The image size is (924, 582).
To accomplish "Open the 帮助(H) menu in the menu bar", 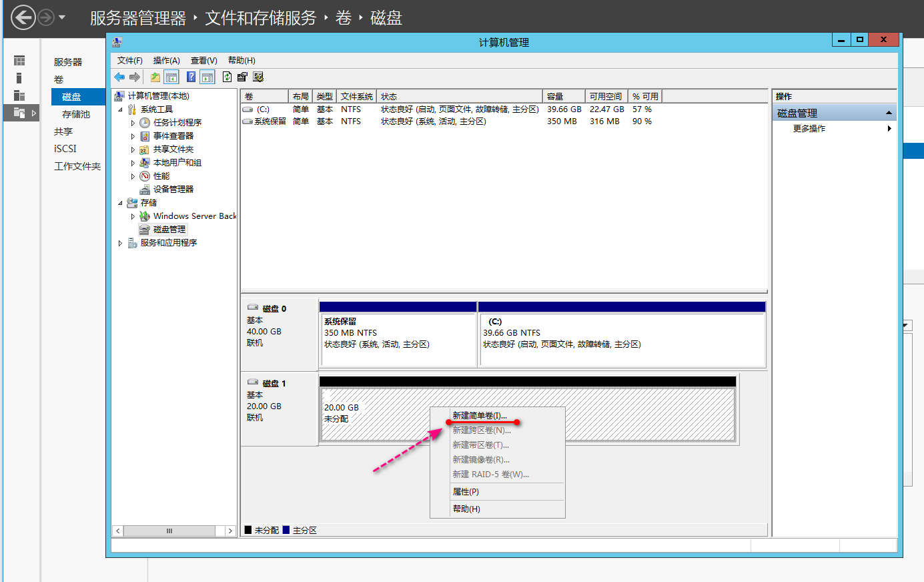I will [242, 60].
